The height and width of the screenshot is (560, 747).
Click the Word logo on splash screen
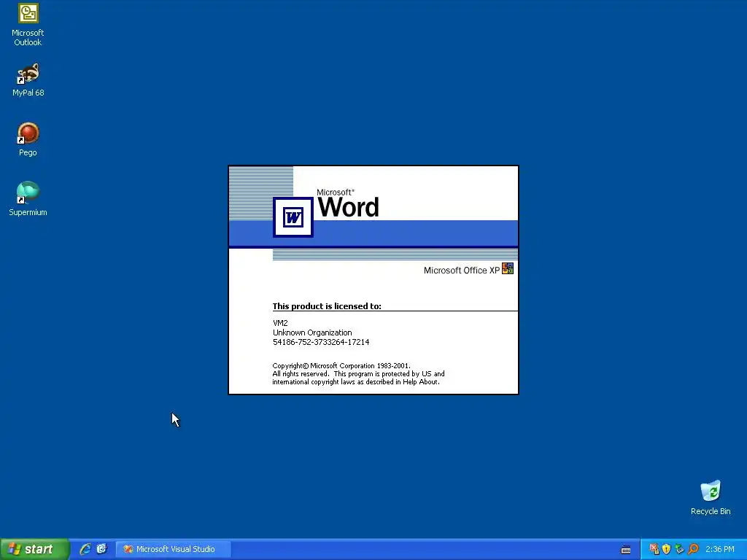pos(293,217)
